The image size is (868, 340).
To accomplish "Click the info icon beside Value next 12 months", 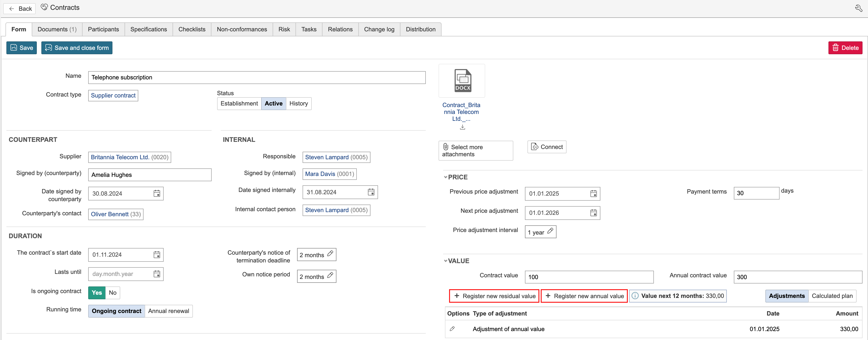I will pyautogui.click(x=635, y=296).
